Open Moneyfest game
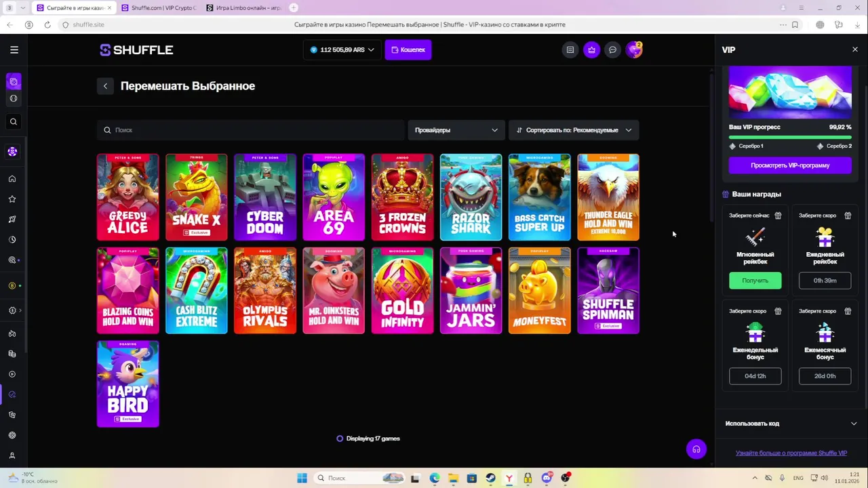 point(540,291)
